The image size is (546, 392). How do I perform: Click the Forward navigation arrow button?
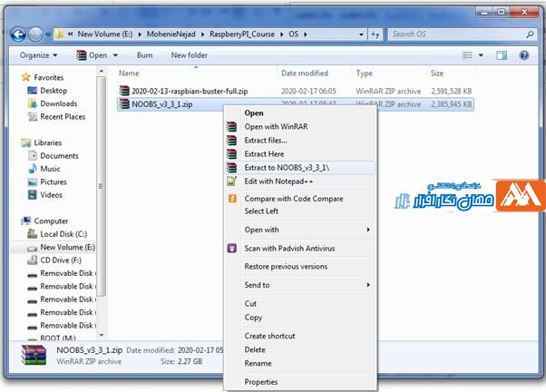pyautogui.click(x=35, y=34)
